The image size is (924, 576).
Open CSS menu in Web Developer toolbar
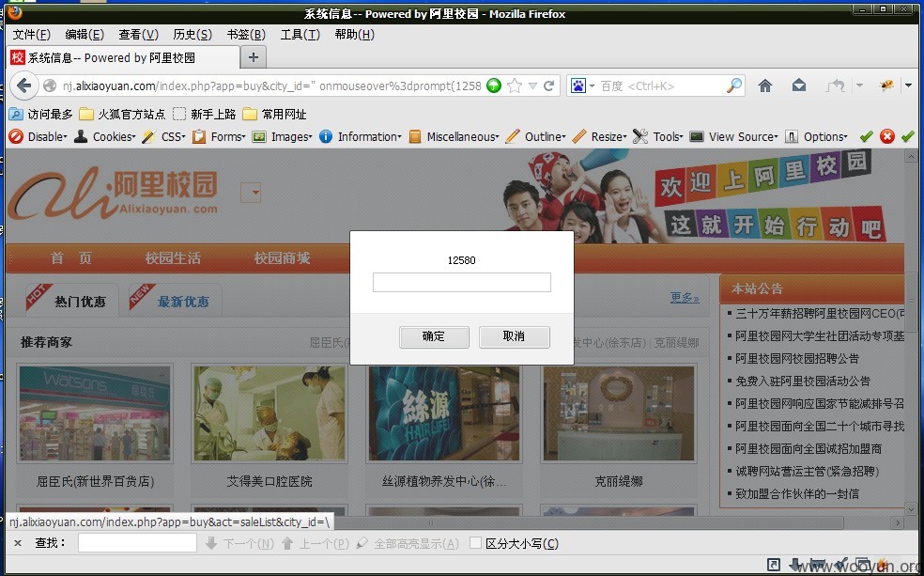(x=163, y=137)
